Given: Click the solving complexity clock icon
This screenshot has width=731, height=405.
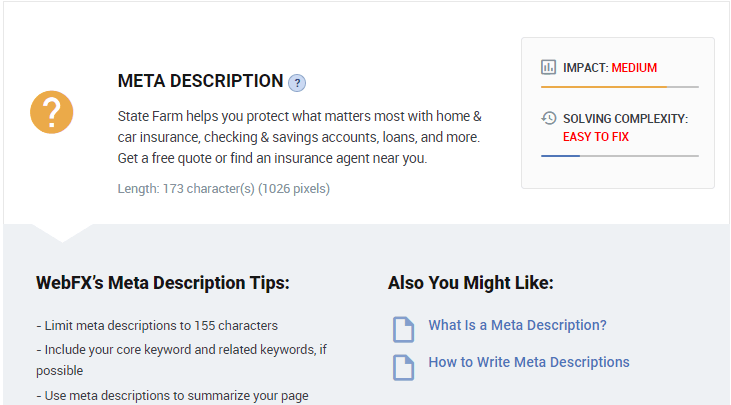Looking at the screenshot, I should (x=549, y=118).
